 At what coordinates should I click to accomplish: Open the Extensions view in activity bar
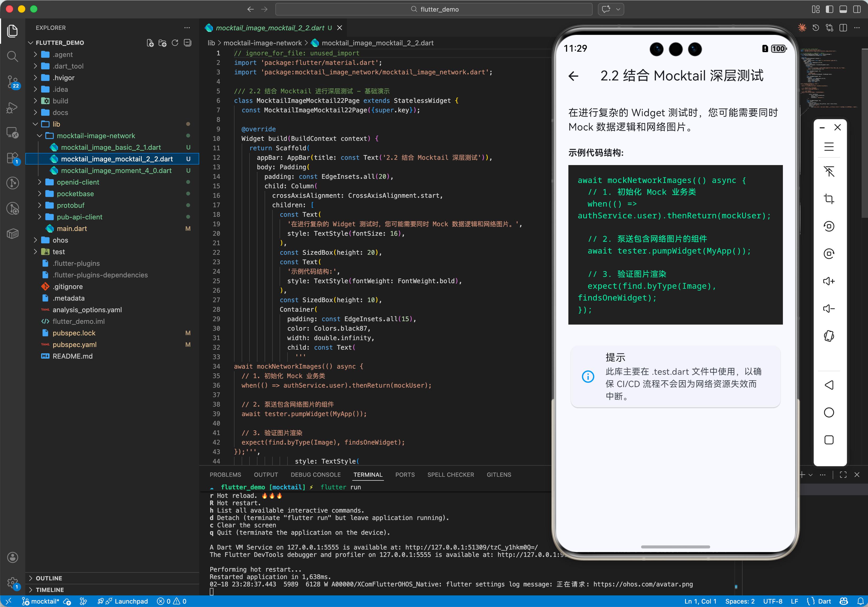pos(12,158)
